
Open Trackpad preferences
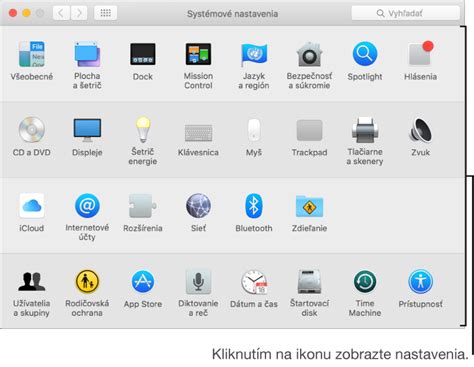(309, 130)
